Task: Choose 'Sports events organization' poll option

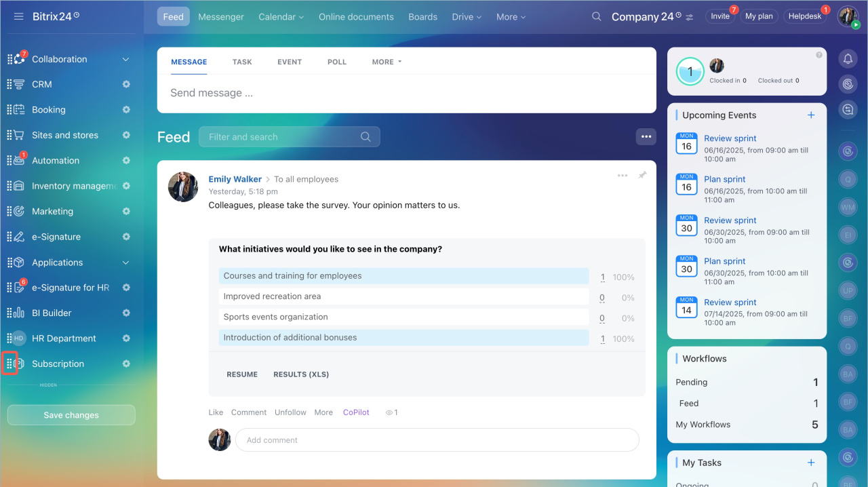Action: [403, 317]
